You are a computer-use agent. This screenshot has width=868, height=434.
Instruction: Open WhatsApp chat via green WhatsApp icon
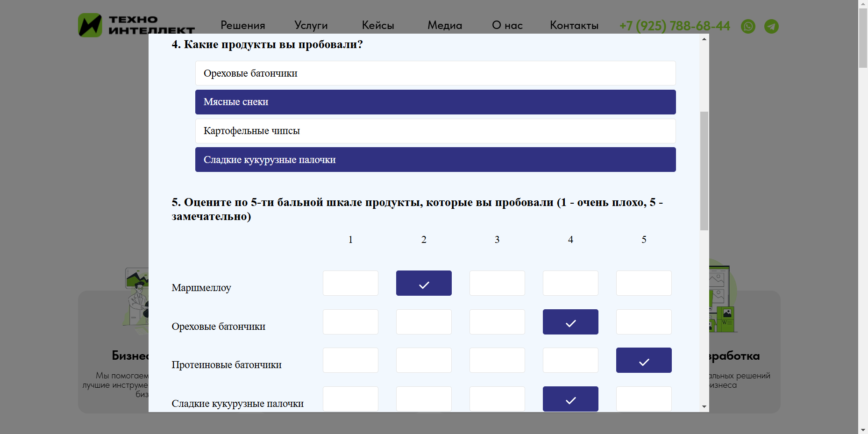point(748,27)
